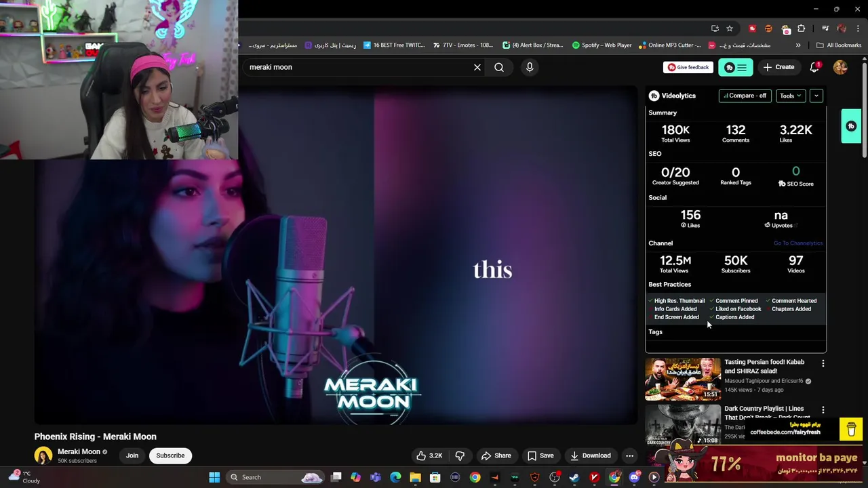
Task: Open the Tasting Persian food video thumbnail
Action: point(683,379)
